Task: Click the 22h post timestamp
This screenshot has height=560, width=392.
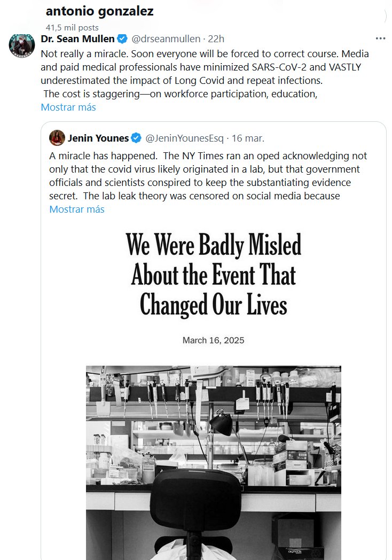Action: pyautogui.click(x=216, y=38)
